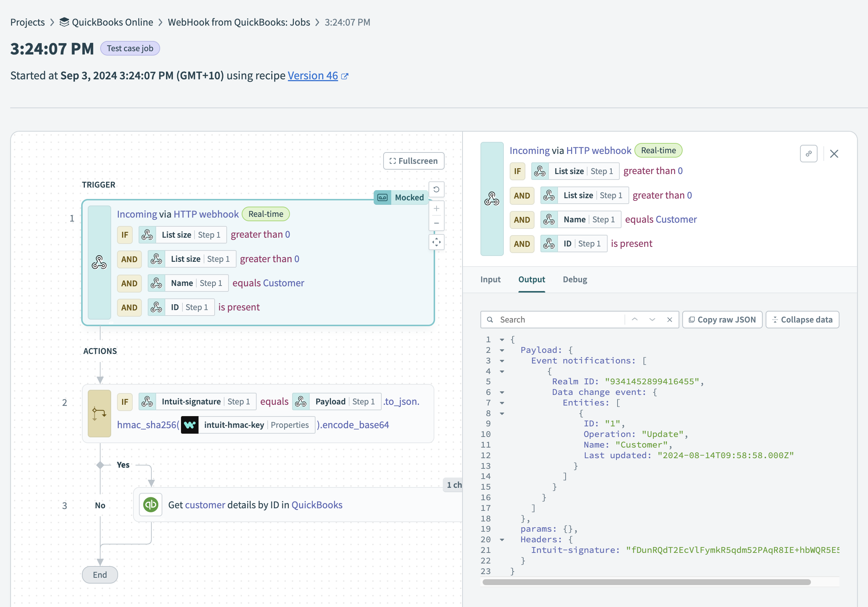Copy step link using the link icon
Image resolution: width=868 pixels, height=607 pixels.
[x=809, y=154]
